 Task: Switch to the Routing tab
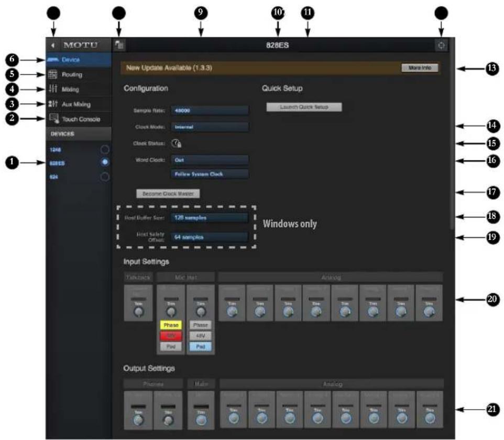point(79,74)
